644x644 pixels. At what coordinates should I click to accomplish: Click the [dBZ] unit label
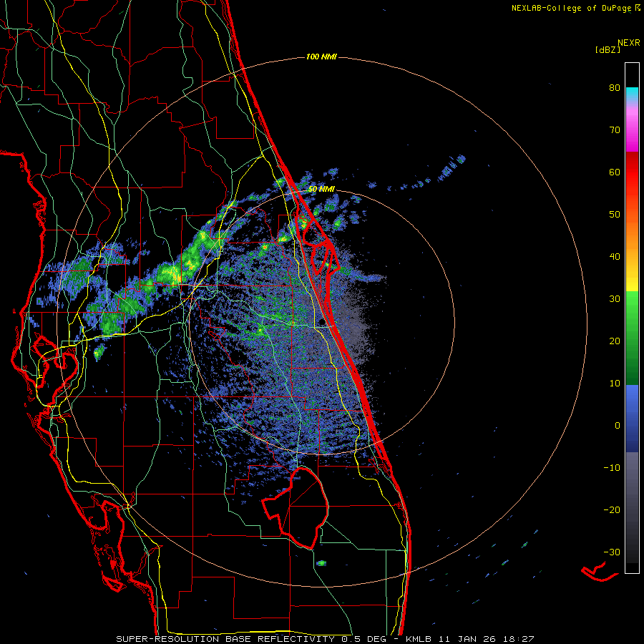608,50
